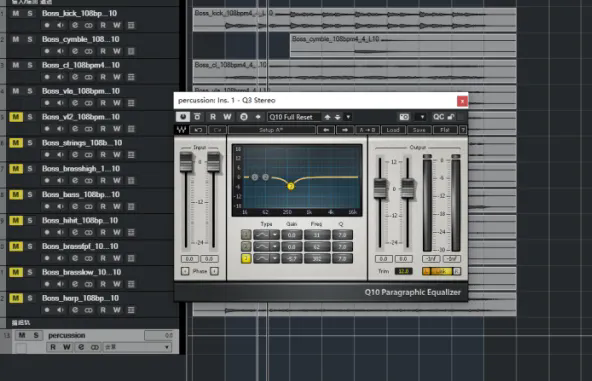Load the next preset with the right arrow

(x=345, y=130)
